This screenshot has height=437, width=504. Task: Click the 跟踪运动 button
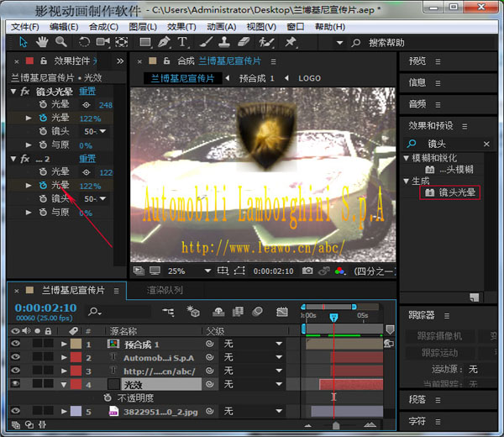pos(439,353)
